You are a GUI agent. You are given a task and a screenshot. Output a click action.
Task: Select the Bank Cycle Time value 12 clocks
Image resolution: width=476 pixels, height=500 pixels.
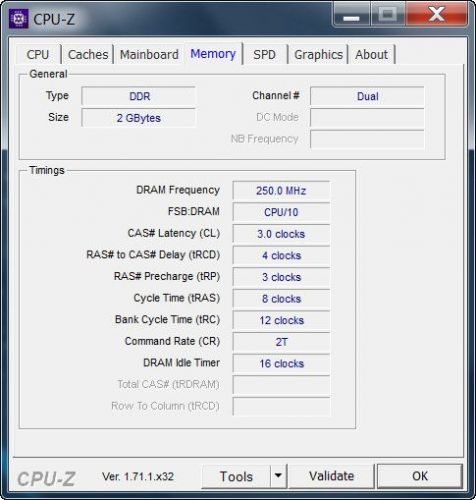tap(281, 320)
